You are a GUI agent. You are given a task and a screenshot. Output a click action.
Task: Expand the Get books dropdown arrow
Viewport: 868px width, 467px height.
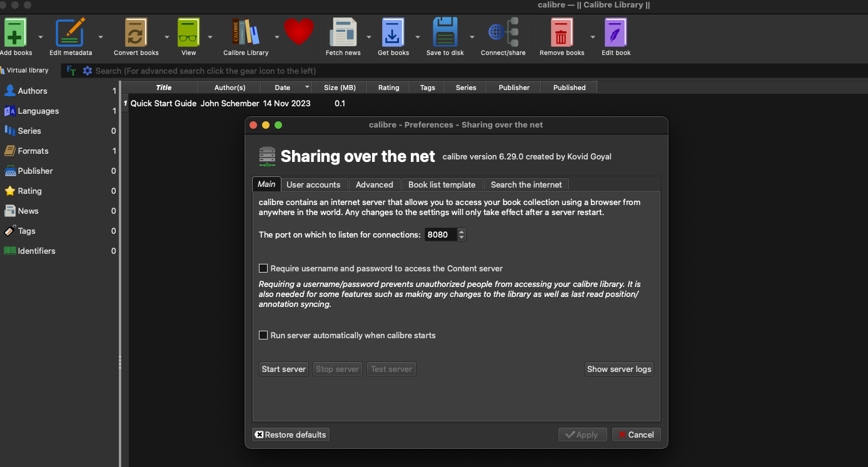coord(417,37)
